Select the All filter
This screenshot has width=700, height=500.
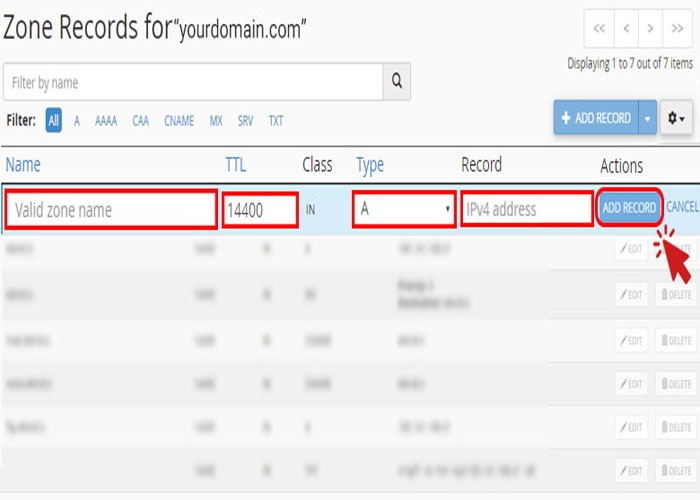pyautogui.click(x=53, y=121)
